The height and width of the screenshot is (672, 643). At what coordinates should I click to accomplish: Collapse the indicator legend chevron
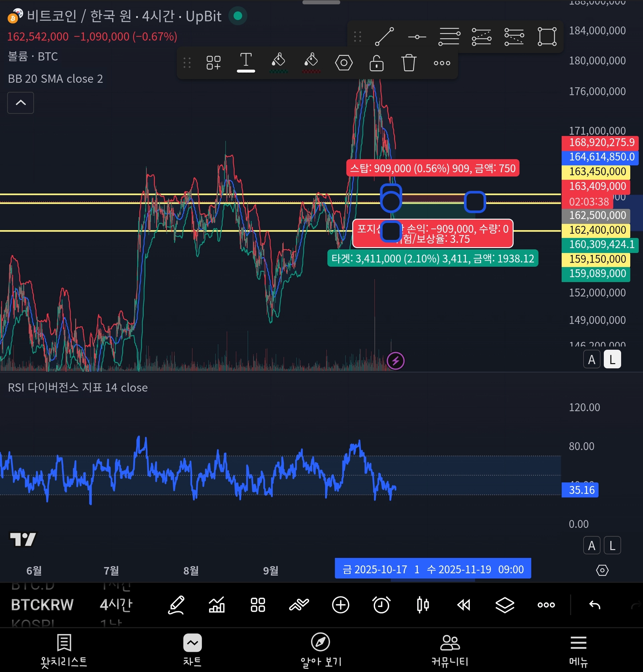coord(20,103)
